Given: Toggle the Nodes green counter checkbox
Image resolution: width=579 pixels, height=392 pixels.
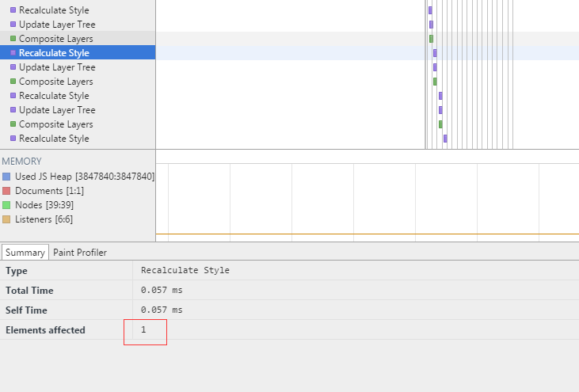Looking at the screenshot, I should [6, 205].
